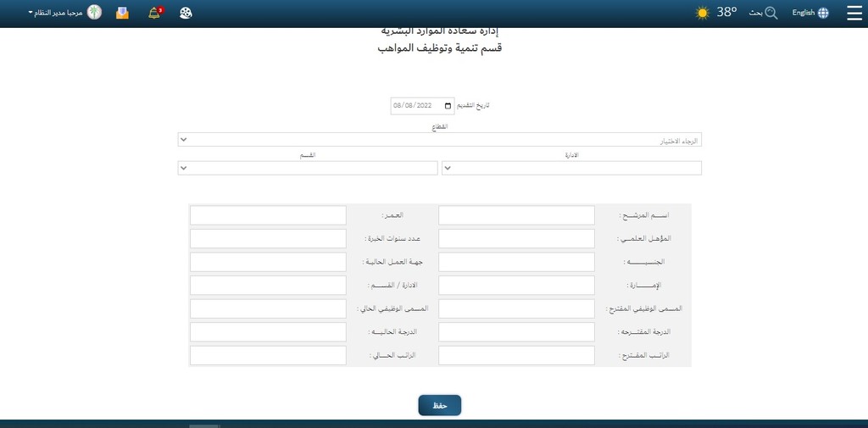Screen dimensions: 868x428
Task: Expand the مرحبا مدير النظام user menu
Action: (55, 13)
